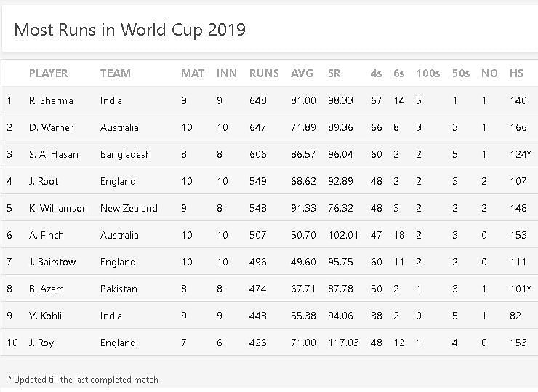The image size is (538, 392).
Task: Select V. Kohli player name
Action: pos(45,316)
